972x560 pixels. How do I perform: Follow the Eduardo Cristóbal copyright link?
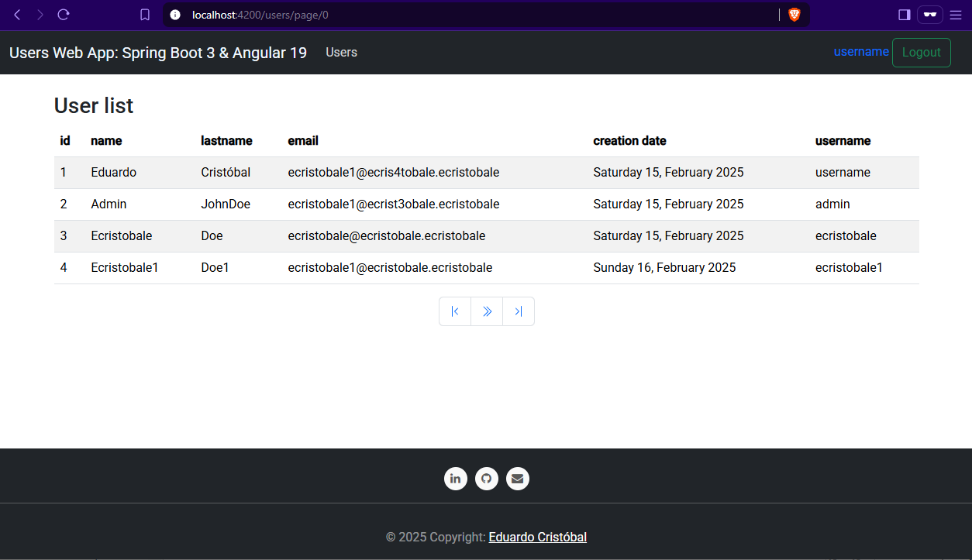click(x=537, y=538)
